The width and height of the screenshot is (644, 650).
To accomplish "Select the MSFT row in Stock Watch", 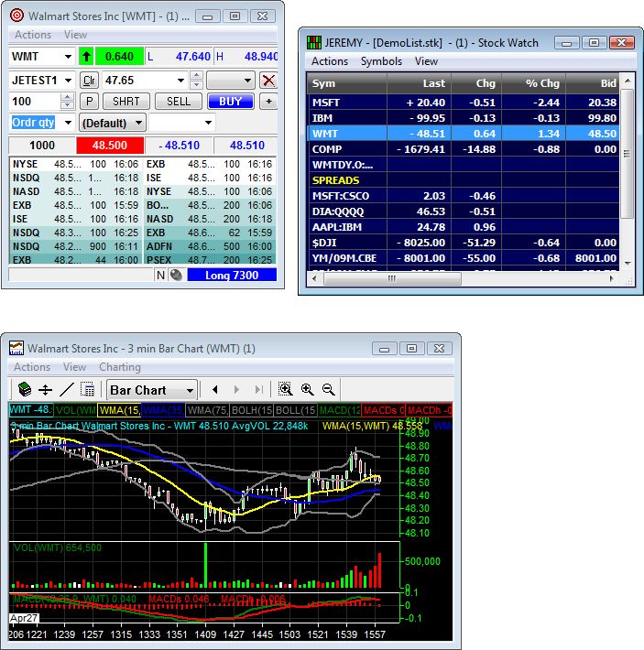I will pos(464,103).
